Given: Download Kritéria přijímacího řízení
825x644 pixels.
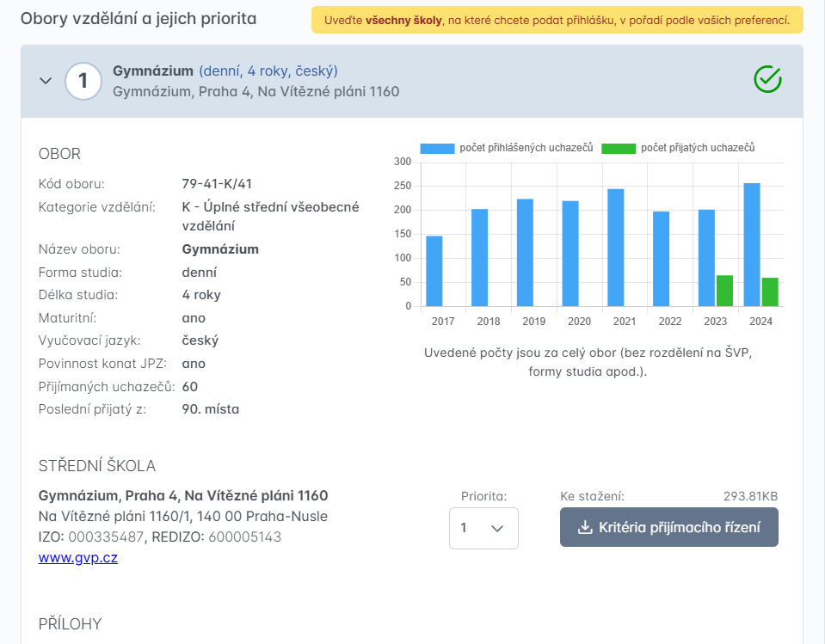Looking at the screenshot, I should (669, 527).
